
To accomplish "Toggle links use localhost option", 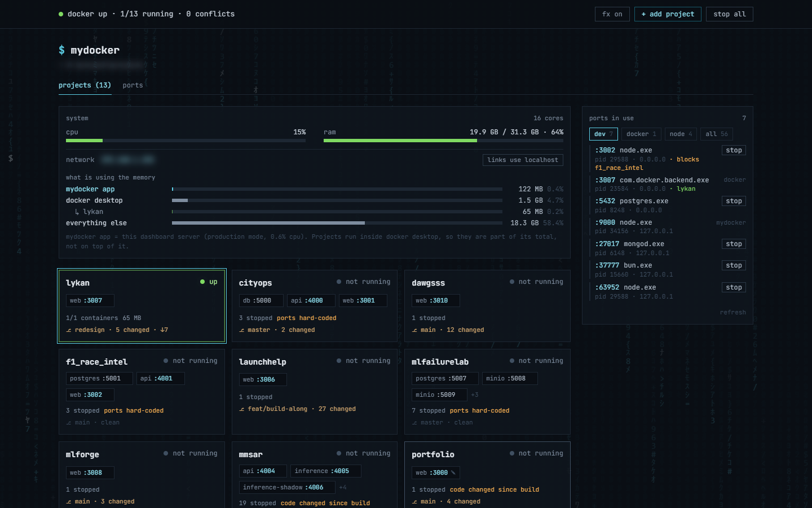I will point(523,160).
